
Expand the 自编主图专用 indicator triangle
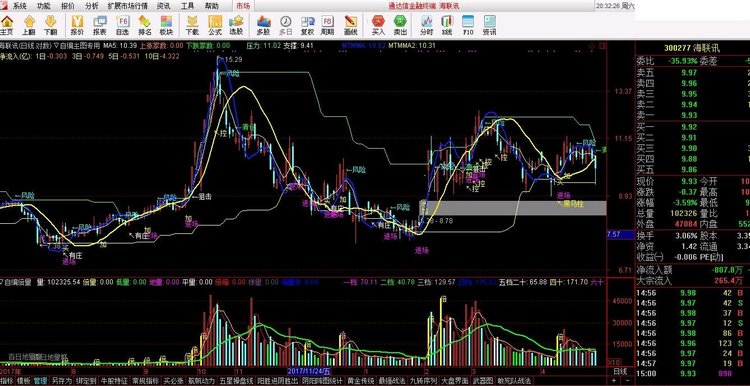[x=56, y=45]
